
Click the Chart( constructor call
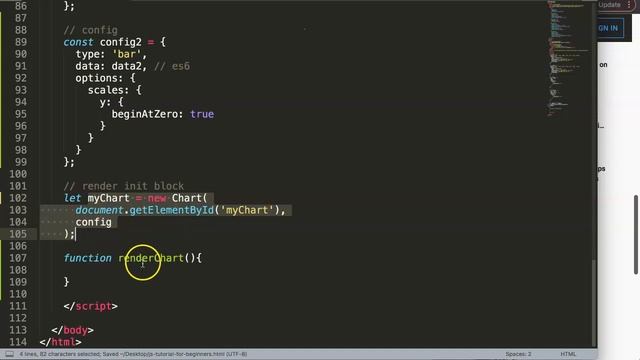tap(189, 198)
